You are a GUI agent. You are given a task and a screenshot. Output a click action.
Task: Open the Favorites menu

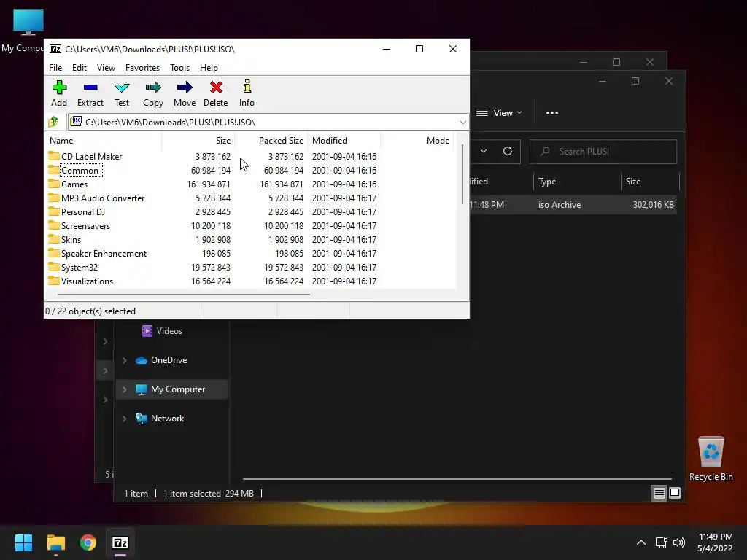click(142, 68)
